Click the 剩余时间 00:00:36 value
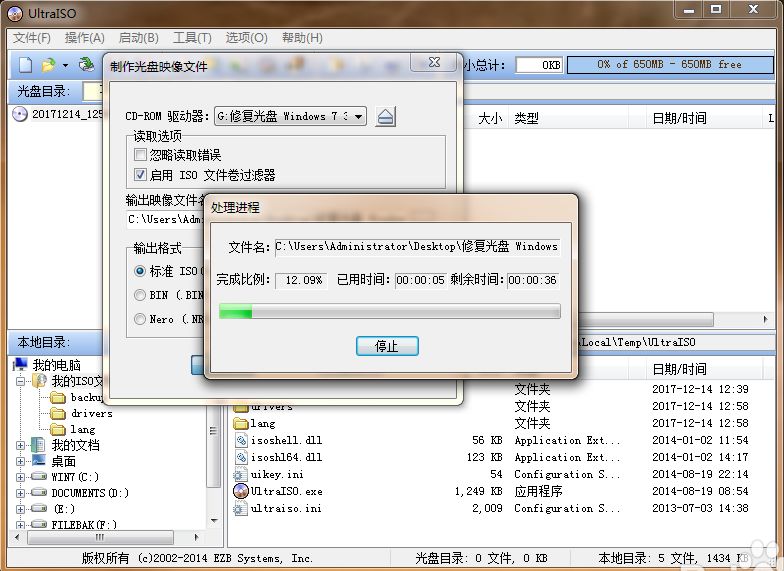Viewport: 784px width, 571px height. pyautogui.click(x=532, y=280)
